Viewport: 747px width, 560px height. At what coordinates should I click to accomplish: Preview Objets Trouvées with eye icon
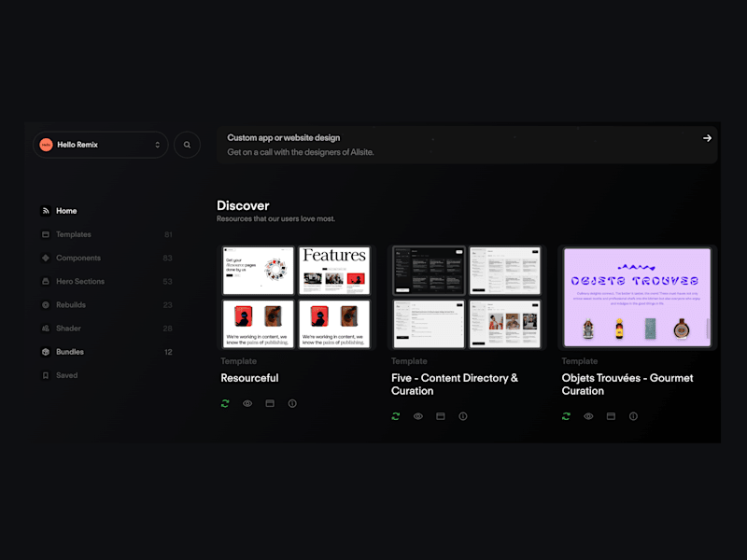(x=588, y=416)
